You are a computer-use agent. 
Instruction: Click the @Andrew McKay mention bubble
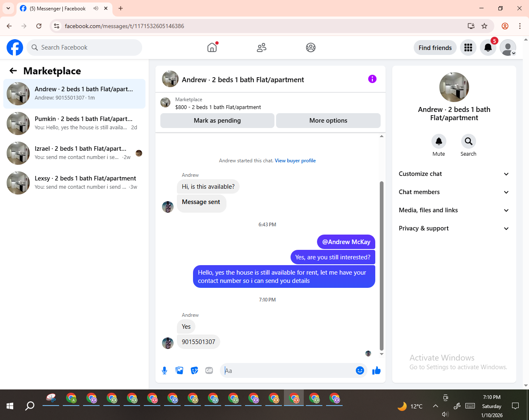346,242
